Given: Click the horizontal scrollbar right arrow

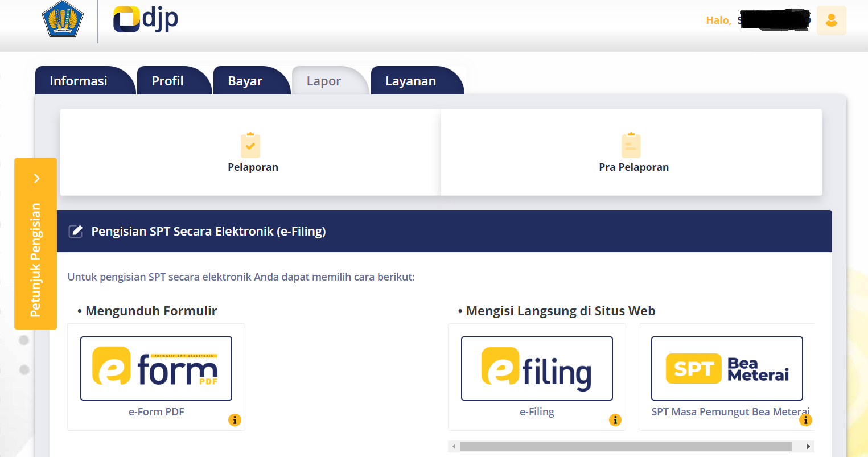Looking at the screenshot, I should tap(808, 446).
